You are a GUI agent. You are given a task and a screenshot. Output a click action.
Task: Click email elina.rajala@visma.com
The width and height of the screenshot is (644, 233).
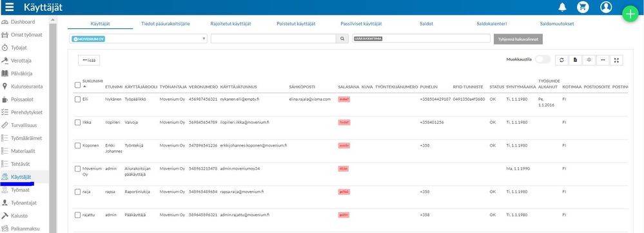coord(309,99)
